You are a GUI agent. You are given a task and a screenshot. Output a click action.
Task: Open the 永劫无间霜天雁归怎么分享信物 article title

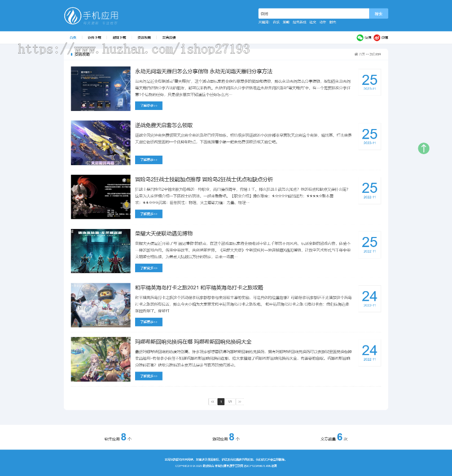[x=204, y=71]
